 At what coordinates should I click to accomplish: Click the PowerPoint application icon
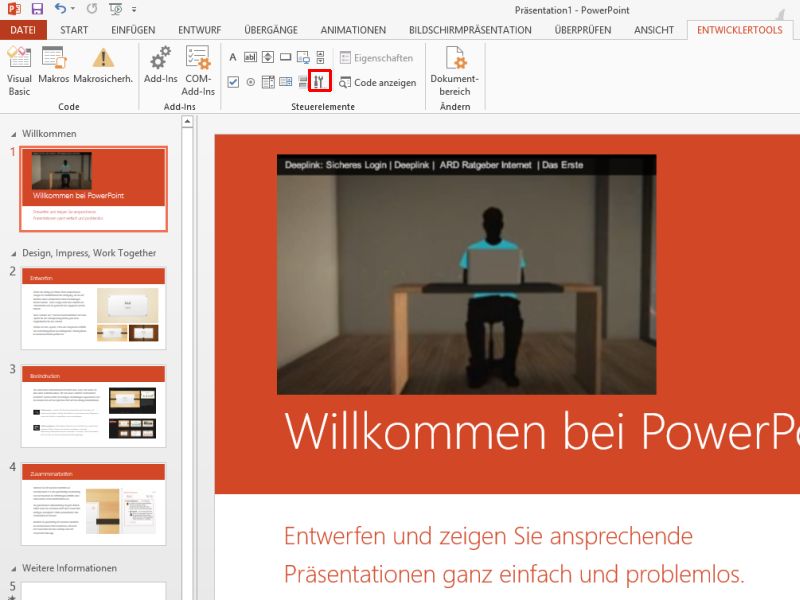[13, 8]
